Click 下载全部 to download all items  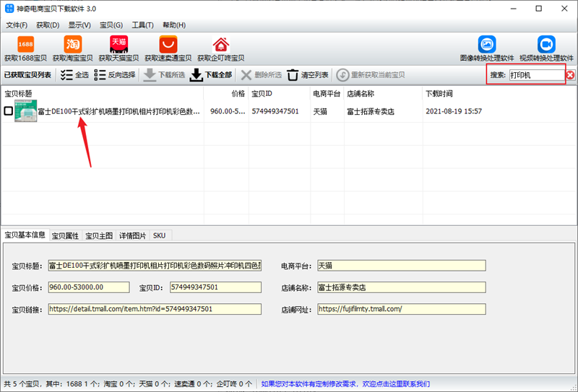[211, 75]
